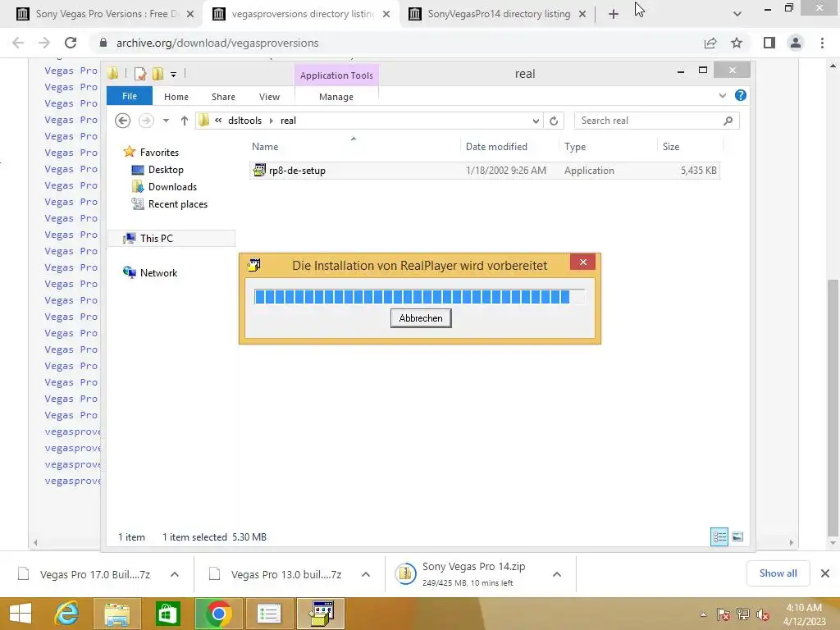
Task: Show all downloads
Action: (778, 573)
